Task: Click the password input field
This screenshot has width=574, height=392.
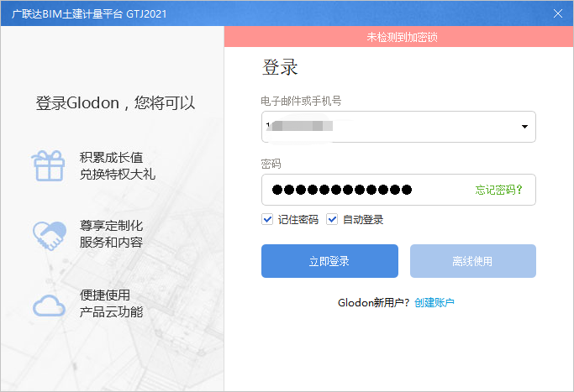Action: [x=398, y=190]
